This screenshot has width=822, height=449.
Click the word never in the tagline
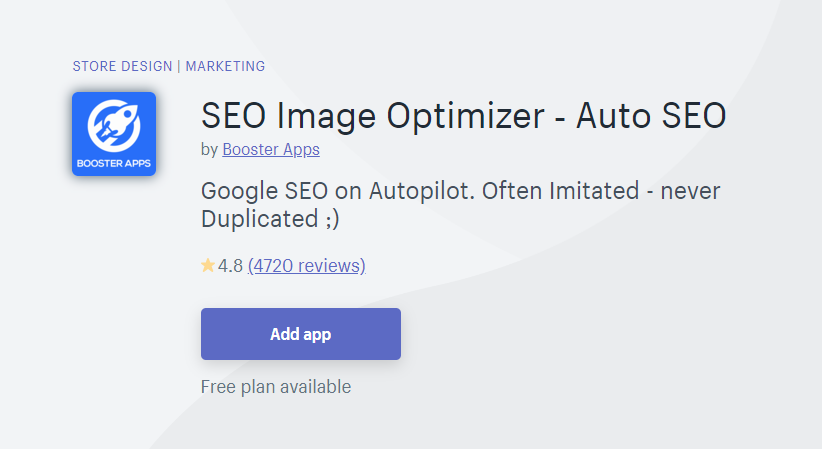[693, 190]
